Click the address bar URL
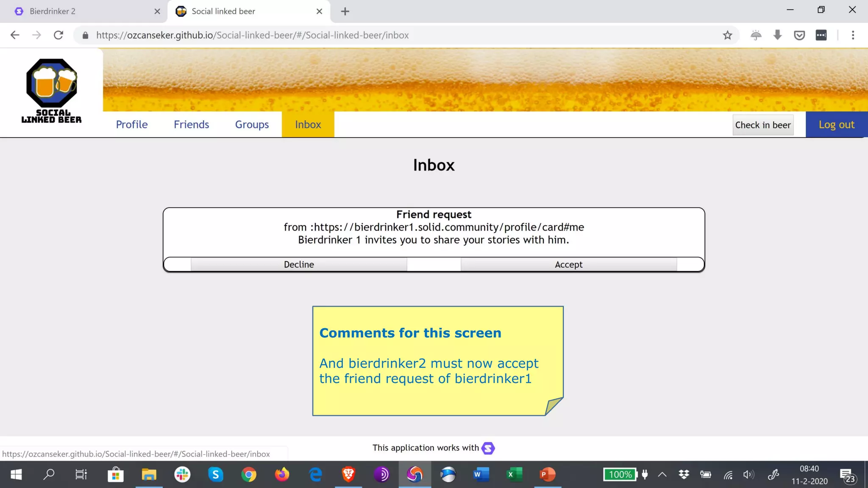The width and height of the screenshot is (868, 488). (x=252, y=35)
